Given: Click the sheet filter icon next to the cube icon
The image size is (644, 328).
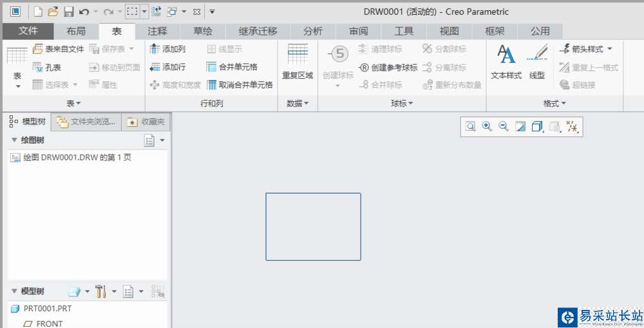Looking at the screenshot, I should click(554, 126).
